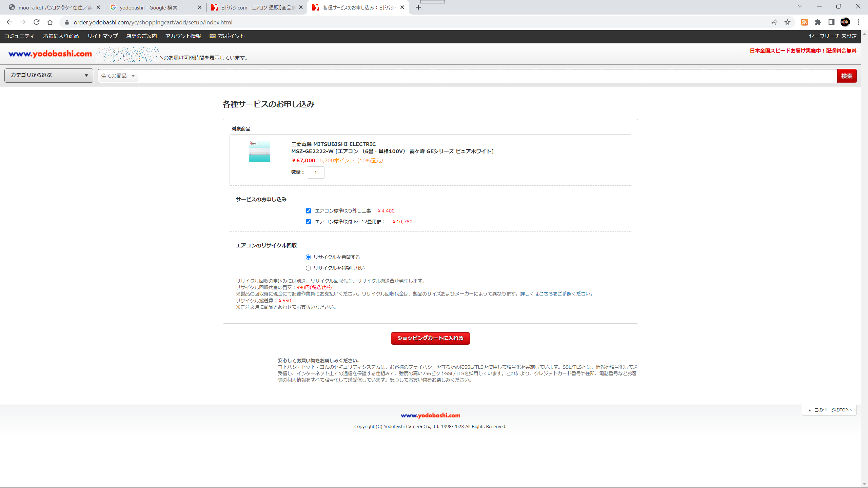Switch to yodobashi Google 検索 tab
This screenshot has width=868, height=488.
coord(155,7)
